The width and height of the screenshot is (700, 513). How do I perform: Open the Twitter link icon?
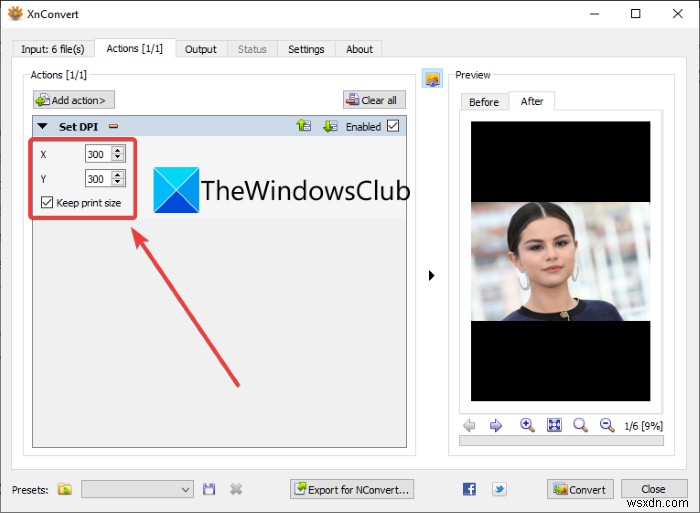(x=499, y=489)
